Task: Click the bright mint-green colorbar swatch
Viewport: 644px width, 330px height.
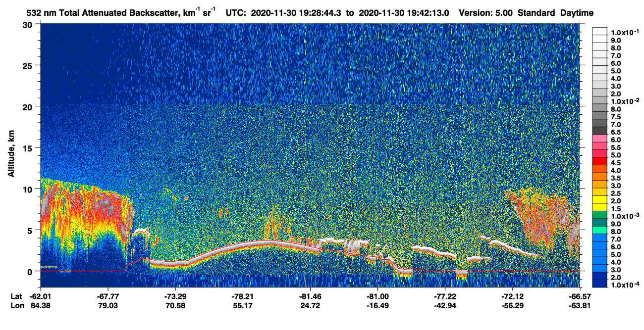Action: click(599, 230)
